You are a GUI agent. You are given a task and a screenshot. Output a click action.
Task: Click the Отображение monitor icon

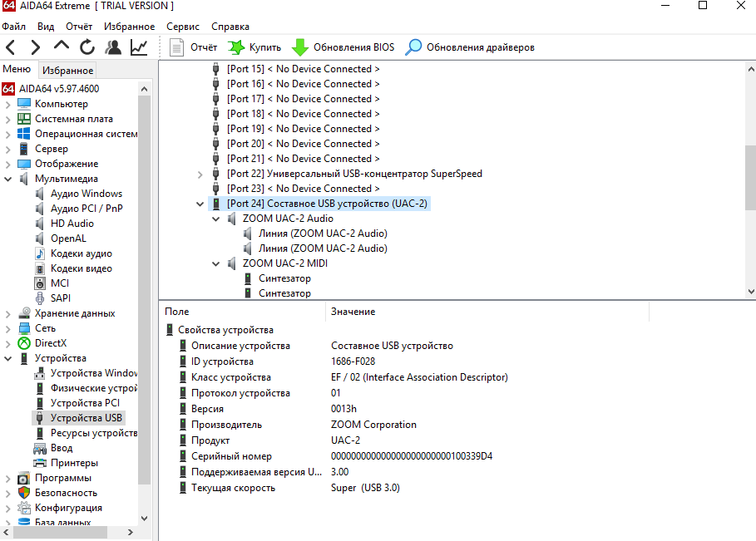(x=23, y=164)
